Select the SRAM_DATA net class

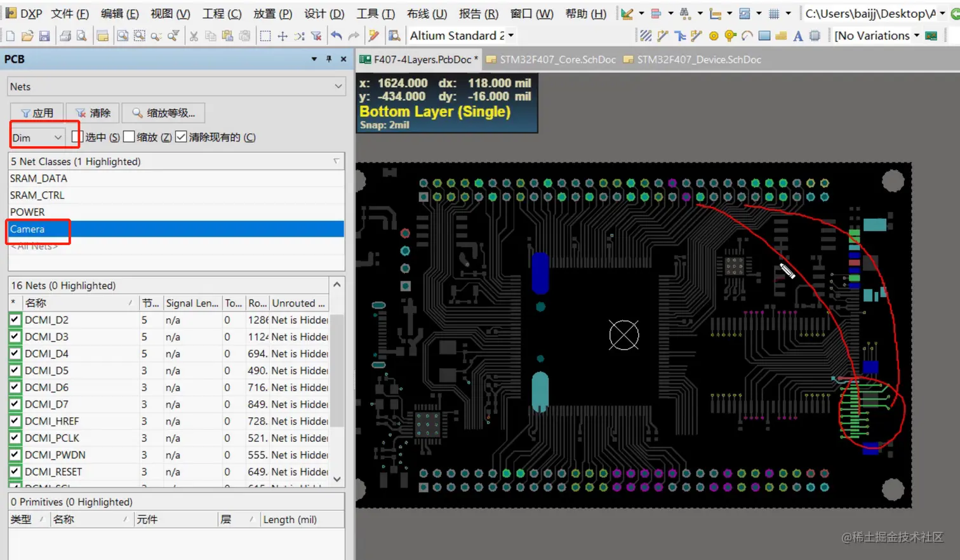38,178
